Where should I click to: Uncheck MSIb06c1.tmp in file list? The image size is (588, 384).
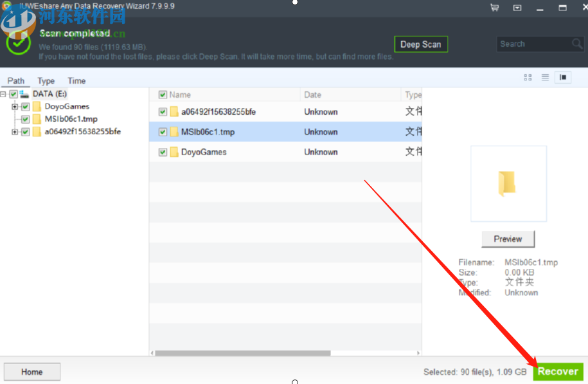163,132
